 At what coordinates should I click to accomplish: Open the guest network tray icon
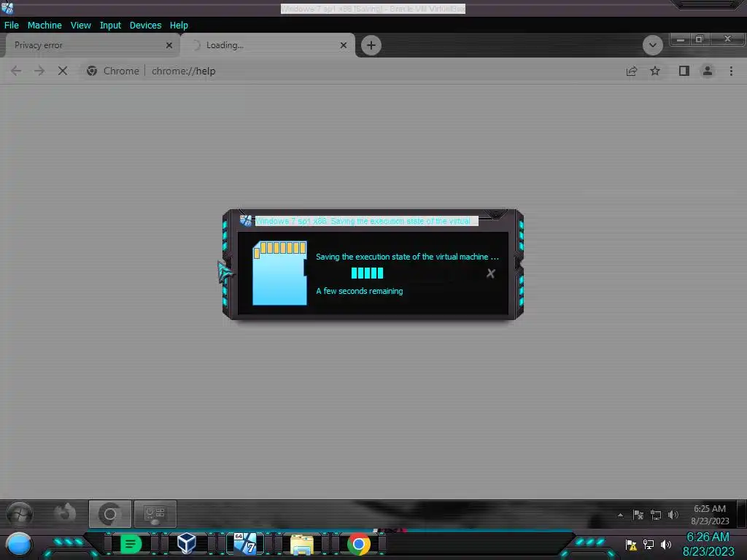(656, 515)
